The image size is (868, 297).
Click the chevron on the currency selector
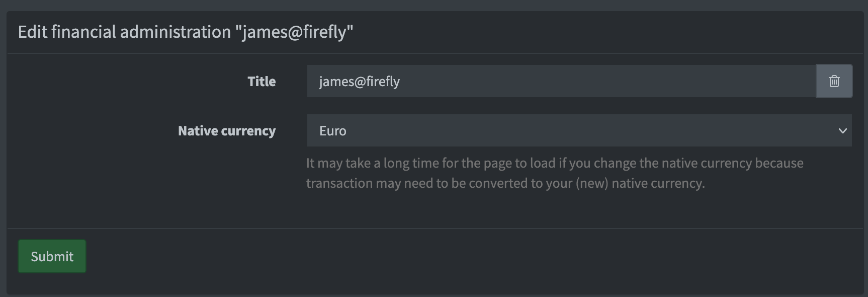tap(844, 130)
